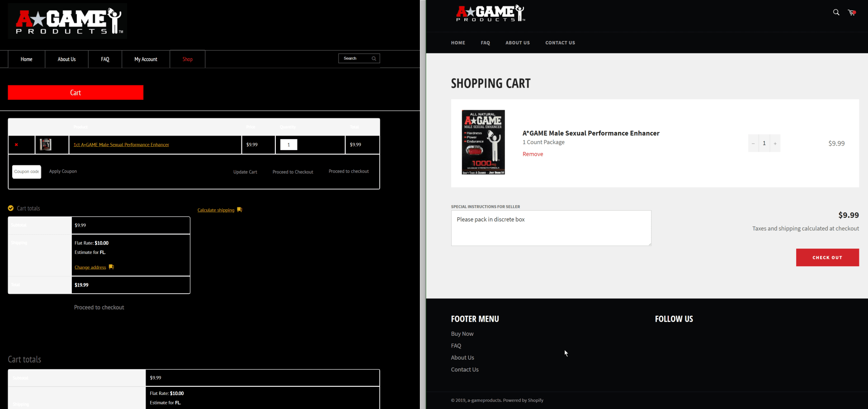868x409 pixels.
Task: Click the Change address link
Action: click(x=90, y=268)
